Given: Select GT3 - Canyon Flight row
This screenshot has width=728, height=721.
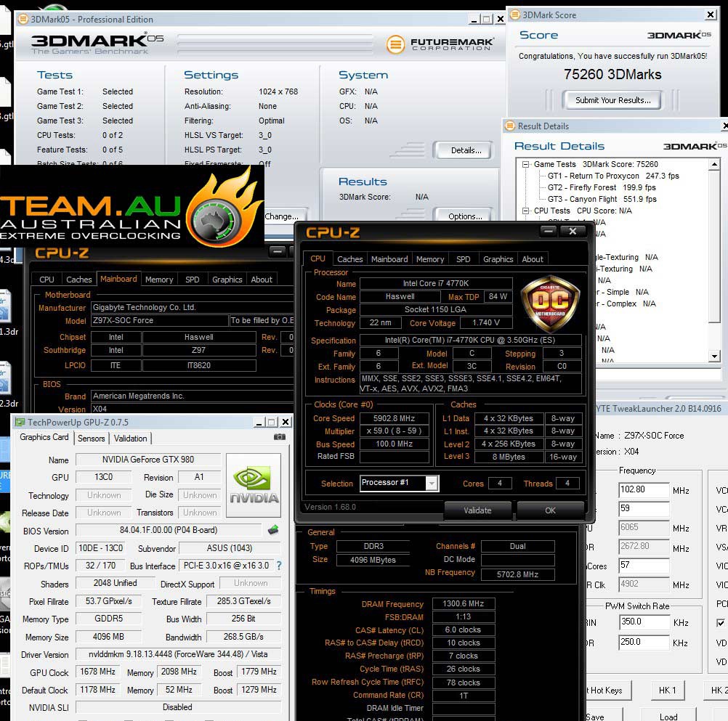Looking at the screenshot, I should click(602, 199).
